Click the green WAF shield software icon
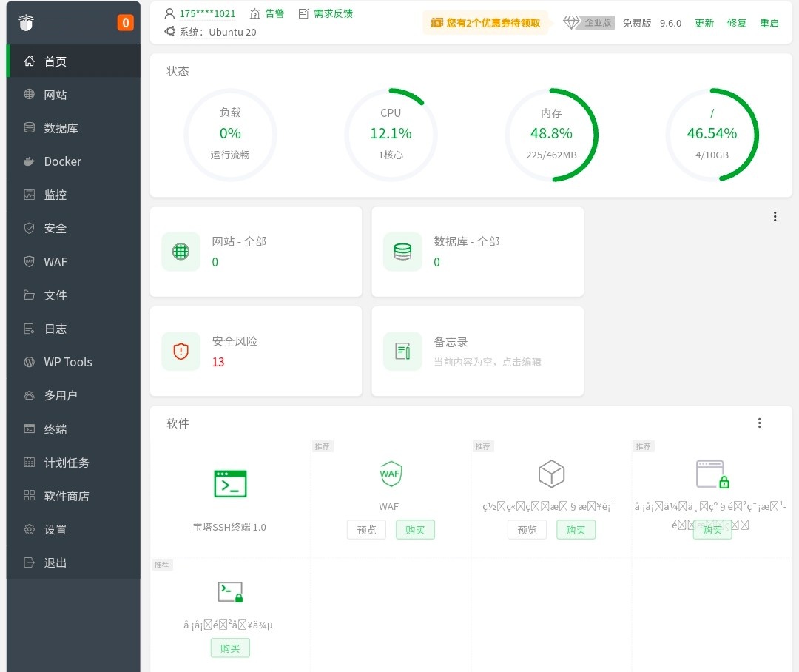The height and width of the screenshot is (672, 799). coord(391,474)
